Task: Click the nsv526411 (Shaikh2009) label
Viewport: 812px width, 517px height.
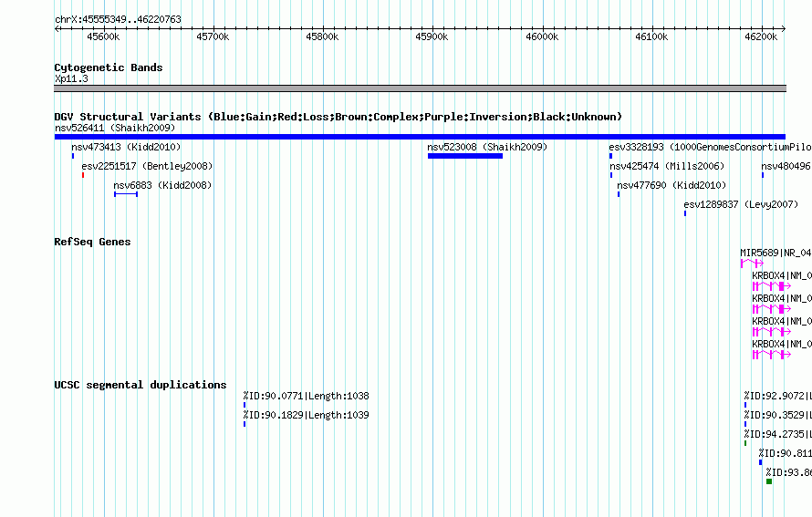Action: pos(115,128)
